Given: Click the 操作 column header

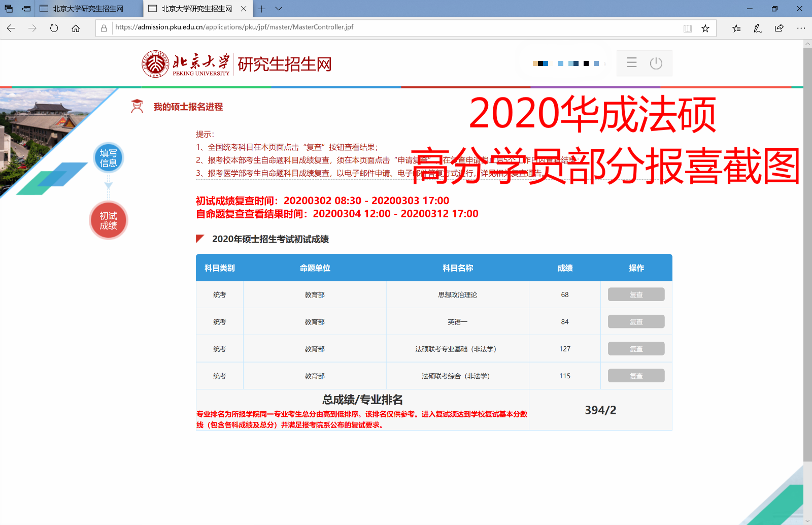Looking at the screenshot, I should (x=636, y=268).
